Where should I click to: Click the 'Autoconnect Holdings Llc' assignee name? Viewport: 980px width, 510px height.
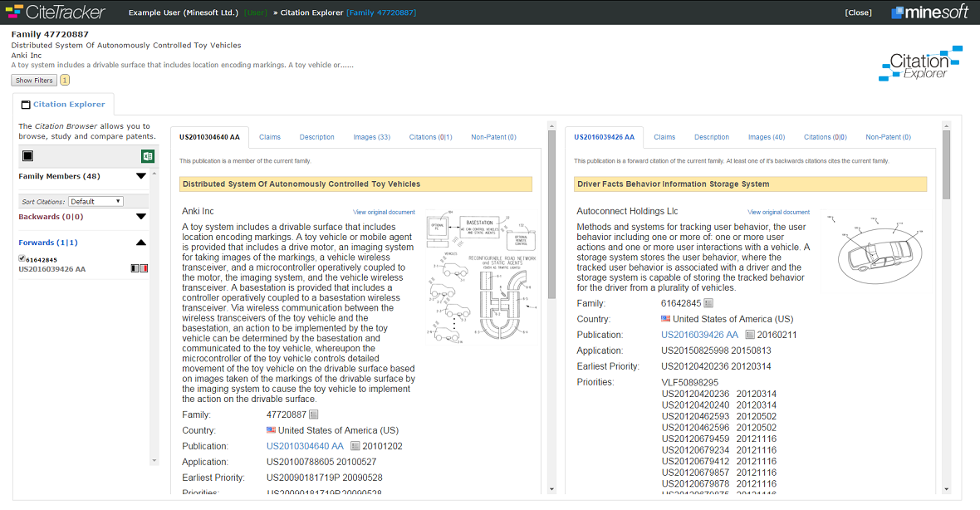(627, 211)
